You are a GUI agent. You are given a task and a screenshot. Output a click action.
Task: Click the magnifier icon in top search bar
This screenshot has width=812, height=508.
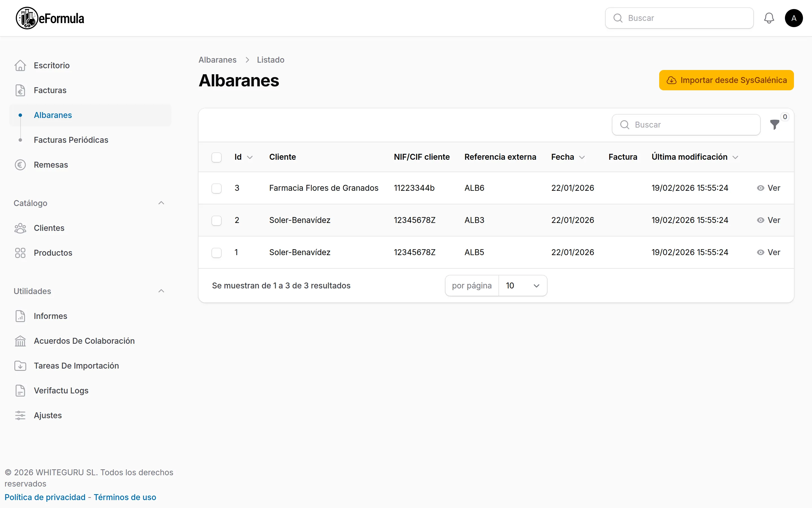point(618,18)
